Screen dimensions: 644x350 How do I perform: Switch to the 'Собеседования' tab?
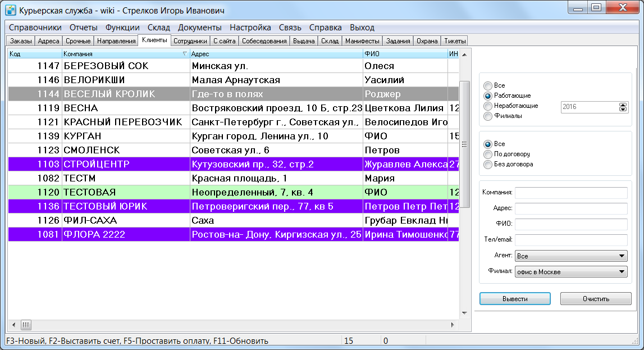[264, 41]
